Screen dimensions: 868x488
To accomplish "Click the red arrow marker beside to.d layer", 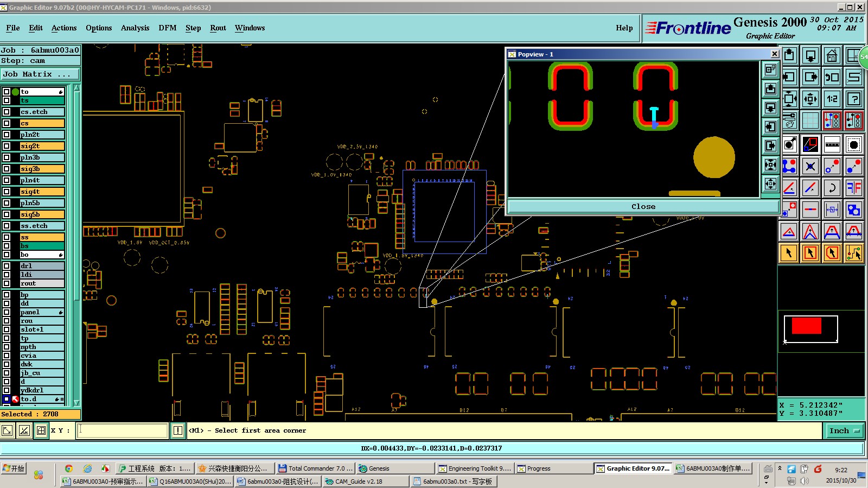I will pyautogui.click(x=15, y=399).
